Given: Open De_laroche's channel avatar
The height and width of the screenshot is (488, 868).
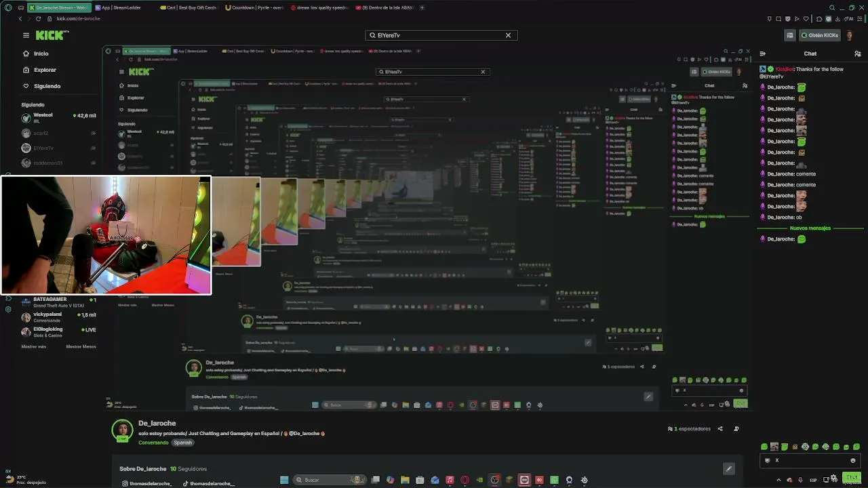Looking at the screenshot, I should 122,430.
